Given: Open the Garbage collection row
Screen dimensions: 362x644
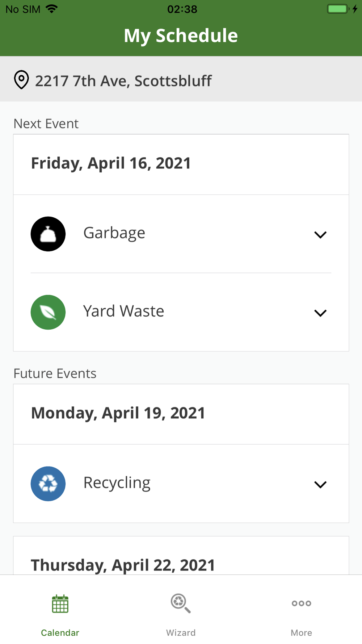Looking at the screenshot, I should tap(181, 234).
